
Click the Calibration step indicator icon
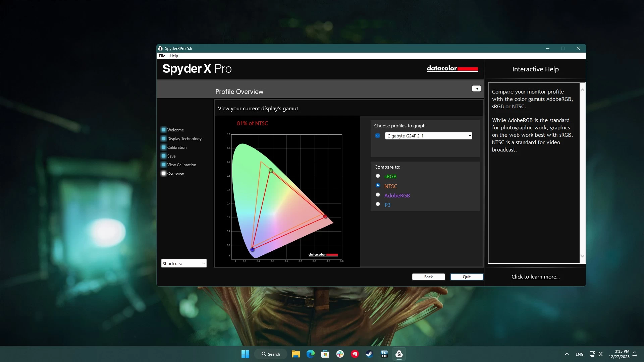pos(164,147)
